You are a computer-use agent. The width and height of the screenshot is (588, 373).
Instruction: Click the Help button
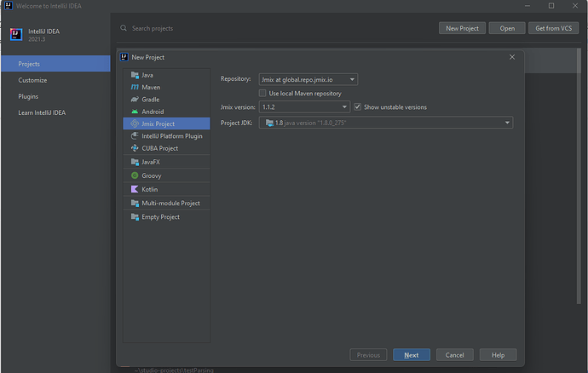(x=498, y=354)
